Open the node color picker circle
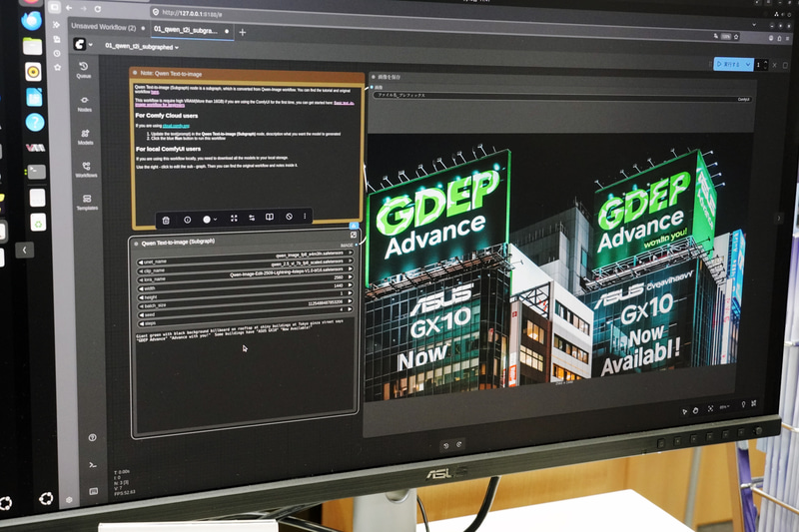The height and width of the screenshot is (532, 799). tap(207, 219)
